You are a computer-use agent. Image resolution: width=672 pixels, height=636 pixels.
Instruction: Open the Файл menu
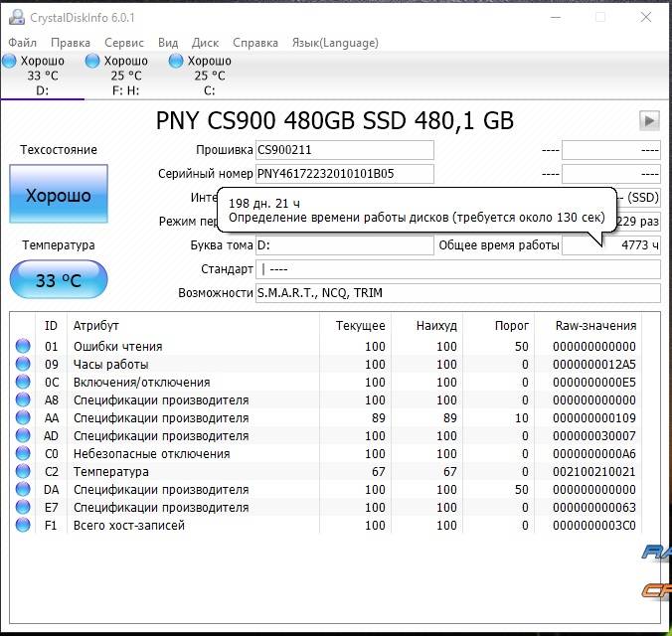[22, 43]
